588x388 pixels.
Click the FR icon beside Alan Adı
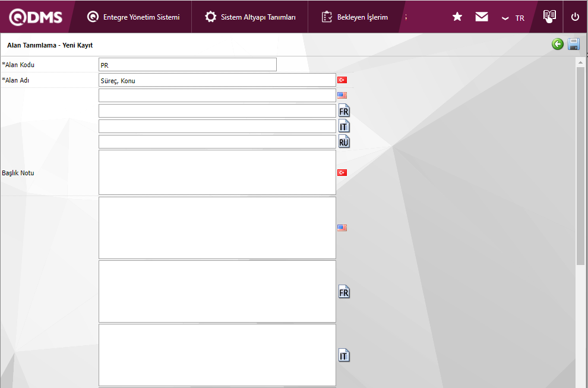click(x=344, y=111)
